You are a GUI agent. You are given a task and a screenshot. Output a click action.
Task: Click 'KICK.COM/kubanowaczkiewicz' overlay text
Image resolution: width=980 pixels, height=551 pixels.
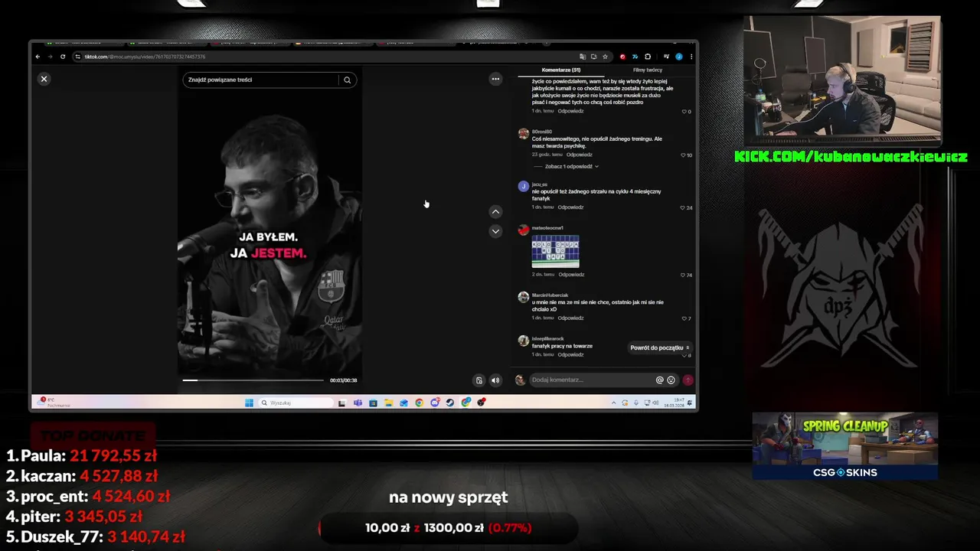[851, 157]
